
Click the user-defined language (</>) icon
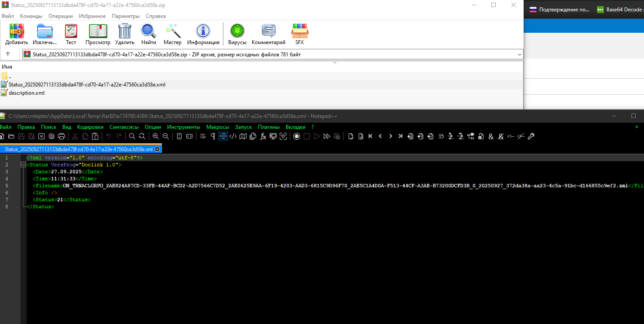233,136
